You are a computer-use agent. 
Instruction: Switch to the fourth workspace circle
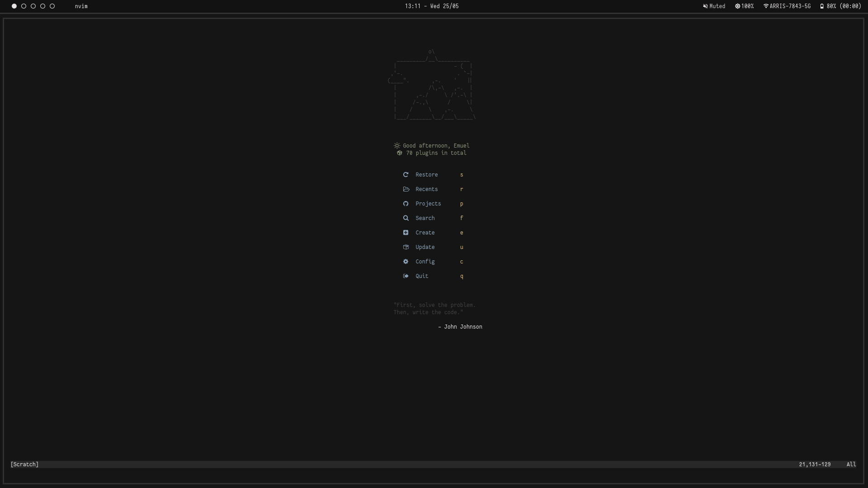pos(43,6)
